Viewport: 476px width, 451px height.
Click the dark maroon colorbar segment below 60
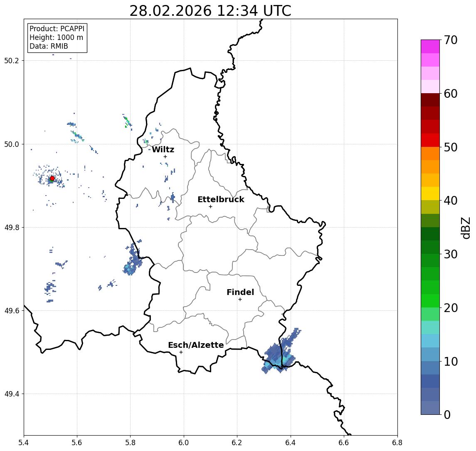(x=430, y=100)
